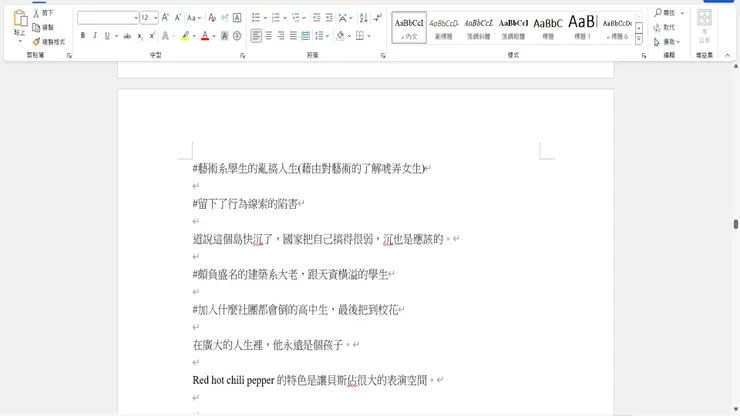The height and width of the screenshot is (416, 740).
Task: Open the font name combo box
Action: (x=108, y=17)
